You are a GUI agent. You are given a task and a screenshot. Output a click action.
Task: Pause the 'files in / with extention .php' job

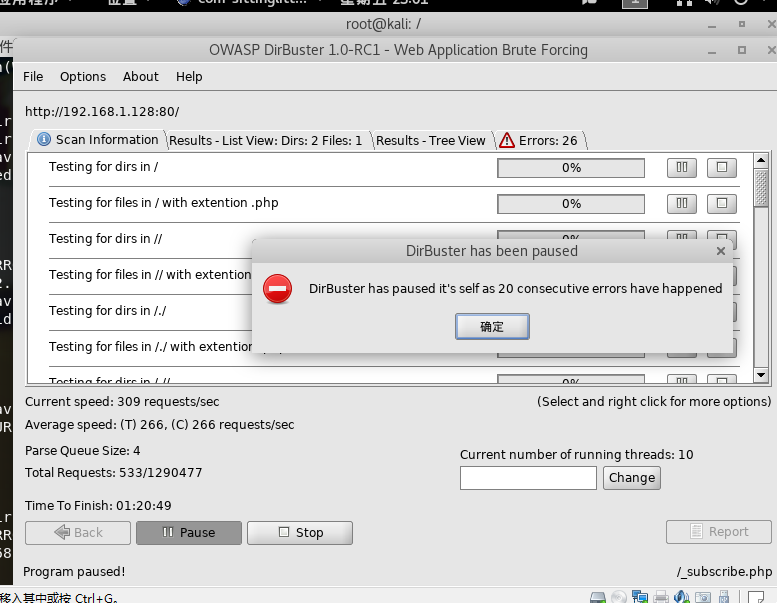coord(682,204)
